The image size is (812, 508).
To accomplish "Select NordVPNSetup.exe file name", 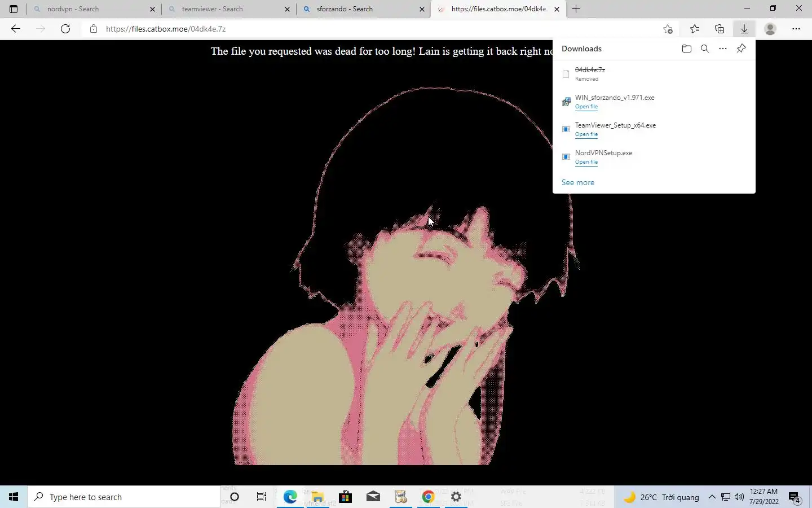I will [x=603, y=153].
